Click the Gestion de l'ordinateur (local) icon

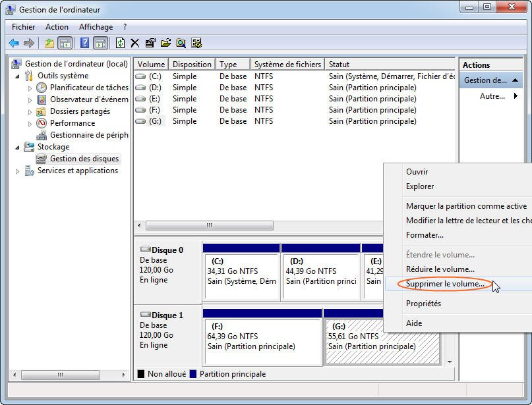[x=16, y=64]
